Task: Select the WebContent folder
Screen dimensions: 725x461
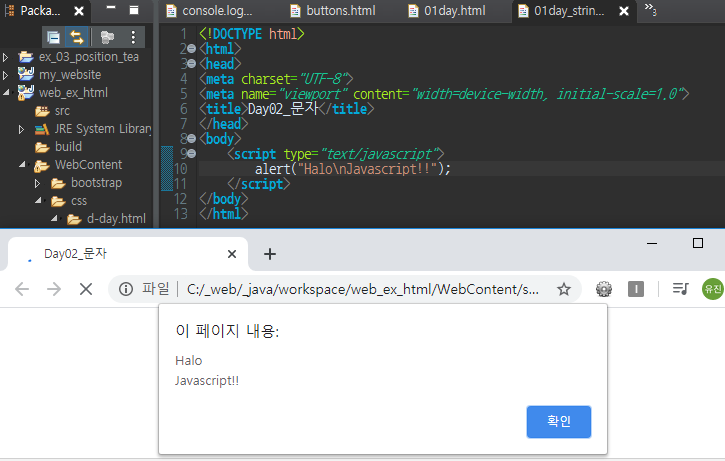Action: 78,165
